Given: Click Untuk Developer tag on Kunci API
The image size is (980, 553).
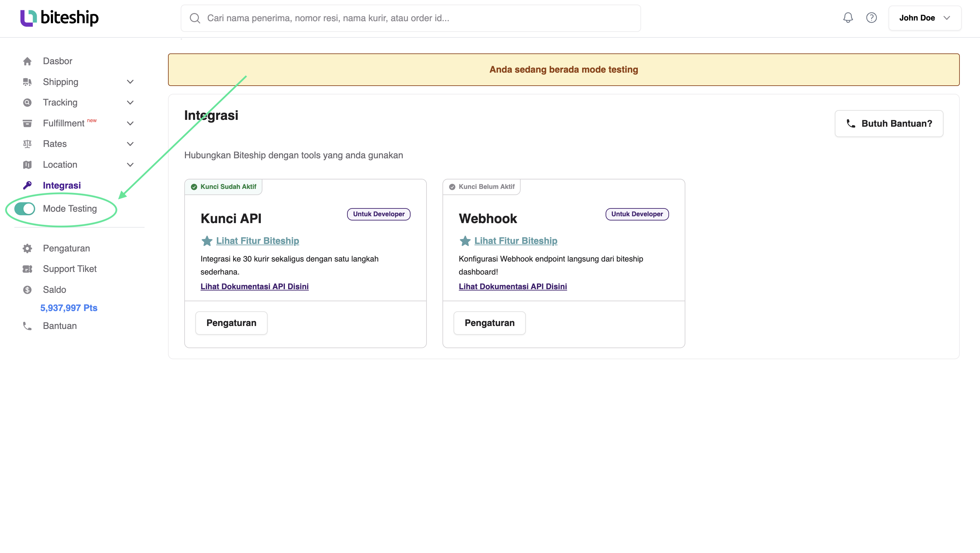Looking at the screenshot, I should coord(379,214).
